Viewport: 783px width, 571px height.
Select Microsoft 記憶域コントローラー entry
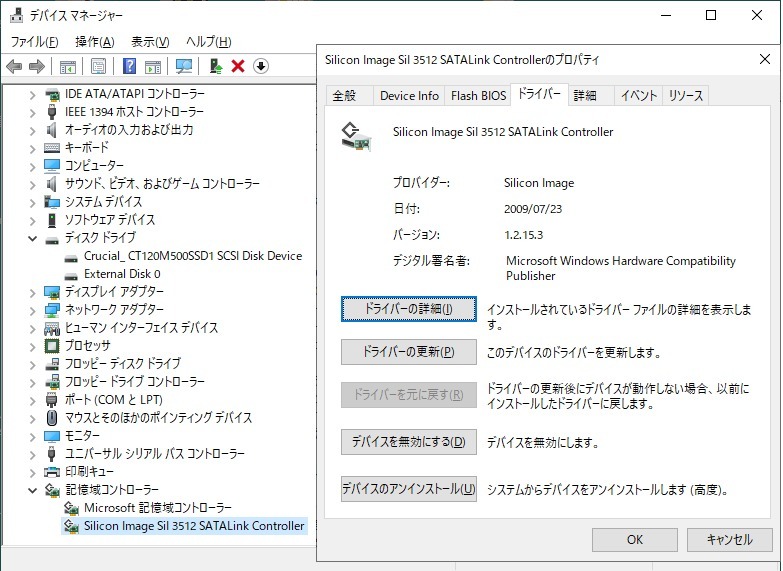[x=158, y=508]
